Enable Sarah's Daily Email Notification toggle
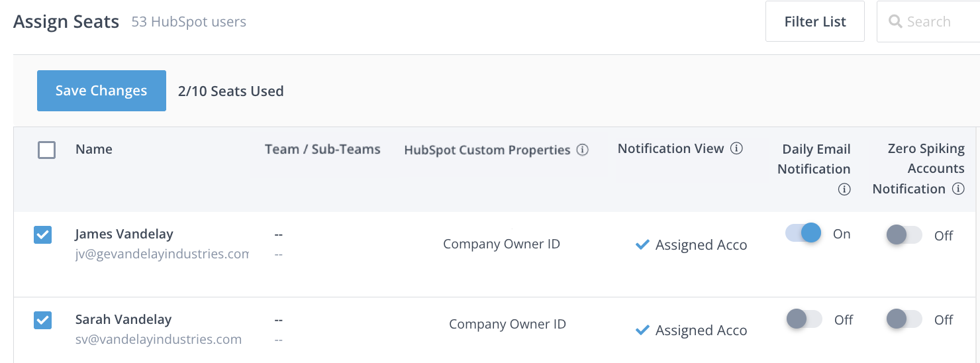This screenshot has height=363, width=980. (x=804, y=319)
